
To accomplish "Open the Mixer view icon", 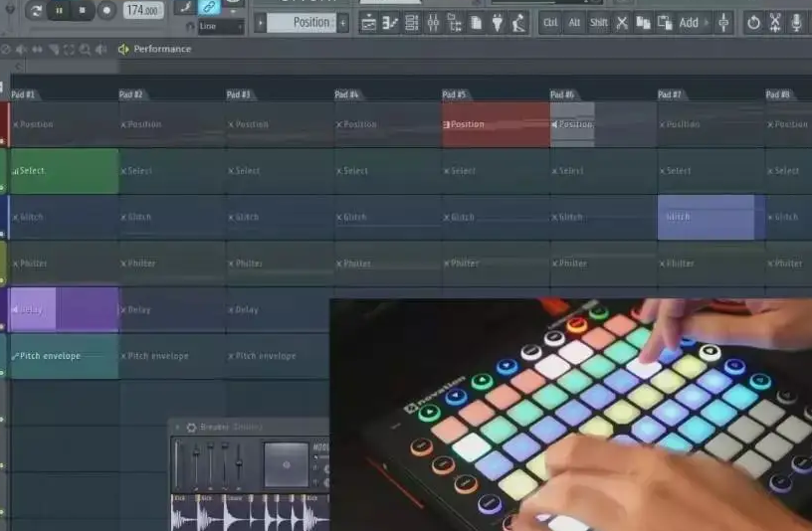I will pos(433,23).
